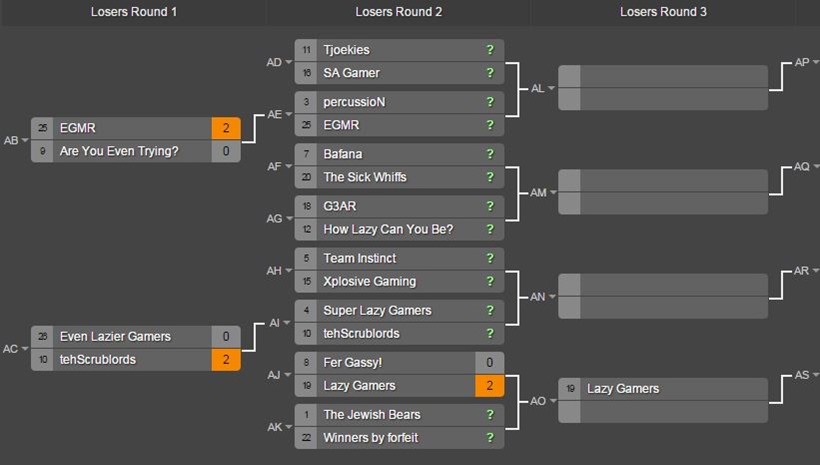Viewport: 820px width, 465px height.
Task: Click Even Lazier Gamers team row
Action: click(x=135, y=337)
